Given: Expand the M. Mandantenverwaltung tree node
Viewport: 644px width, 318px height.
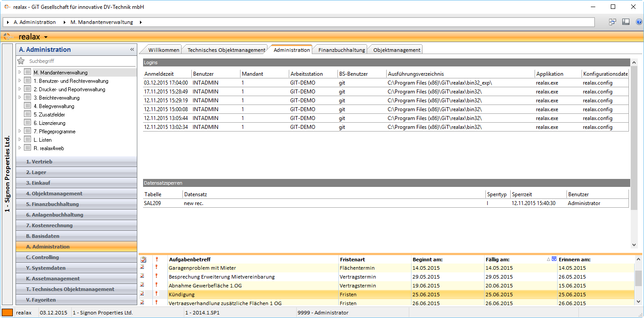Looking at the screenshot, I should click(x=19, y=72).
